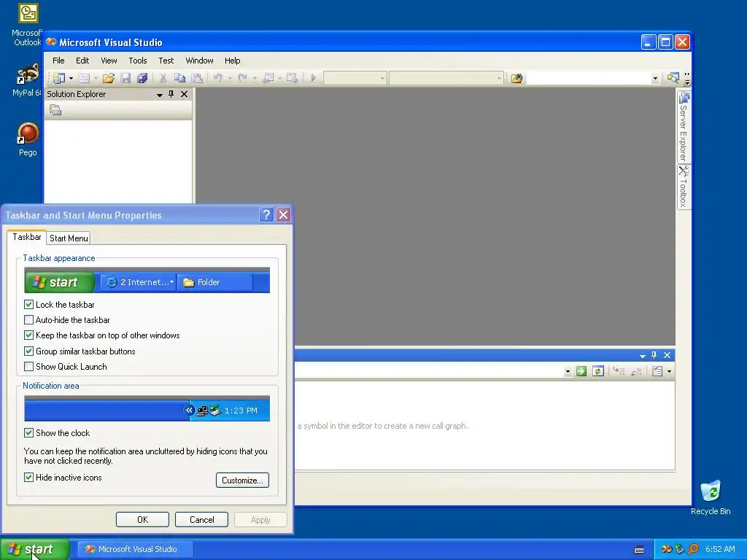Screen dimensions: 747x560
Task: Toggle Hide inactive icons checkbox
Action: pos(29,478)
